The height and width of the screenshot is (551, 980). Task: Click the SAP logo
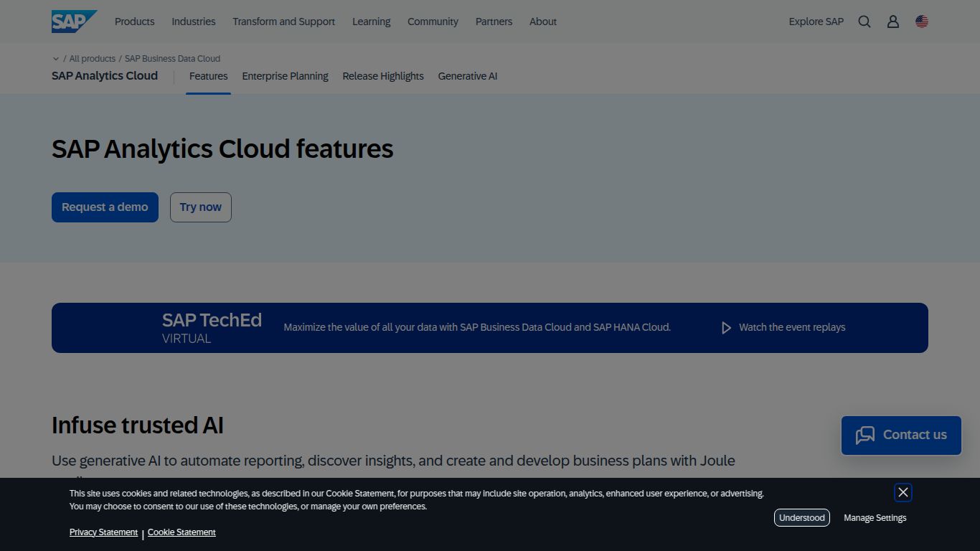(72, 21)
